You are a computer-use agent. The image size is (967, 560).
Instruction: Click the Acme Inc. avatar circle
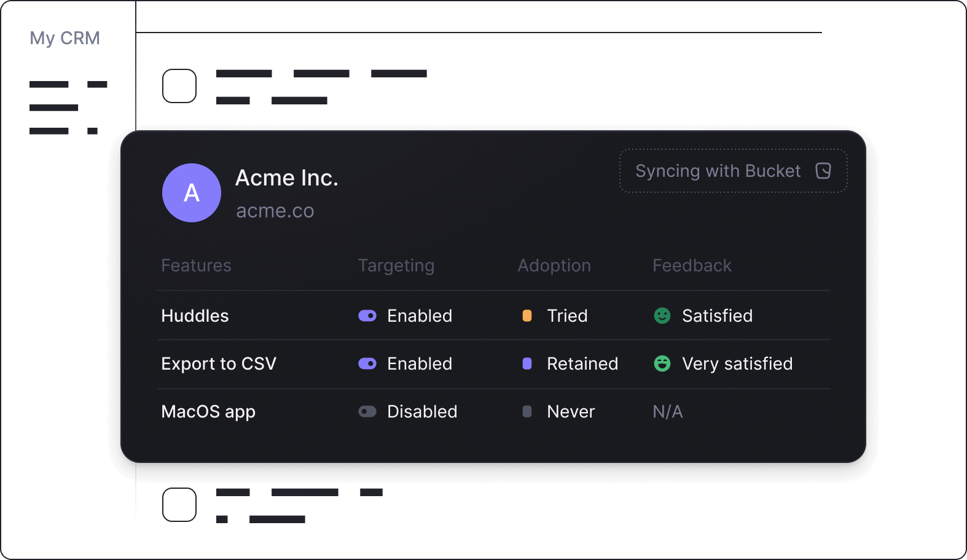192,193
